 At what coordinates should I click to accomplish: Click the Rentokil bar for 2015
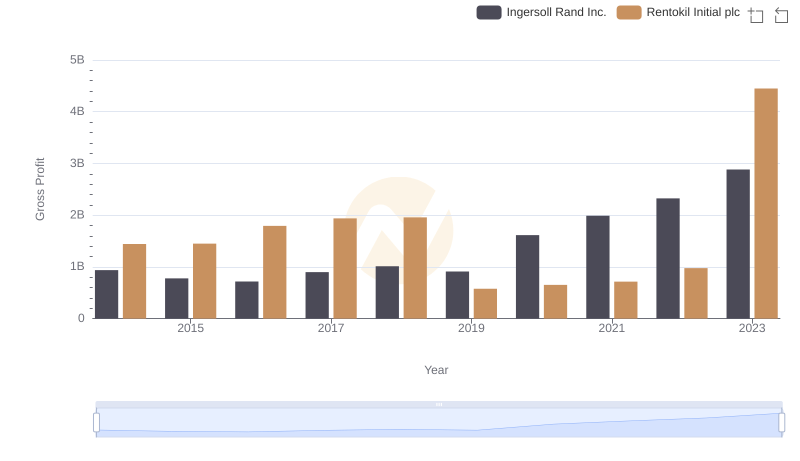click(205, 281)
